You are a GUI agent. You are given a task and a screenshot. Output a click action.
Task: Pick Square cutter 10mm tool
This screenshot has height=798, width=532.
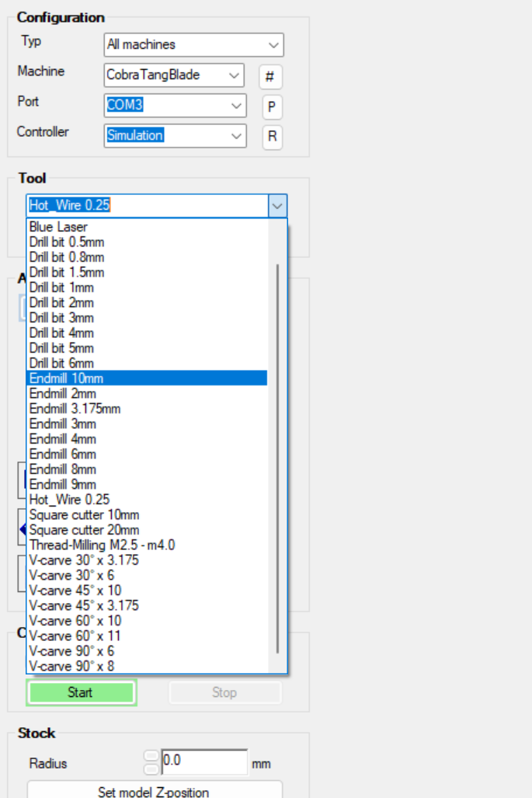click(x=147, y=514)
